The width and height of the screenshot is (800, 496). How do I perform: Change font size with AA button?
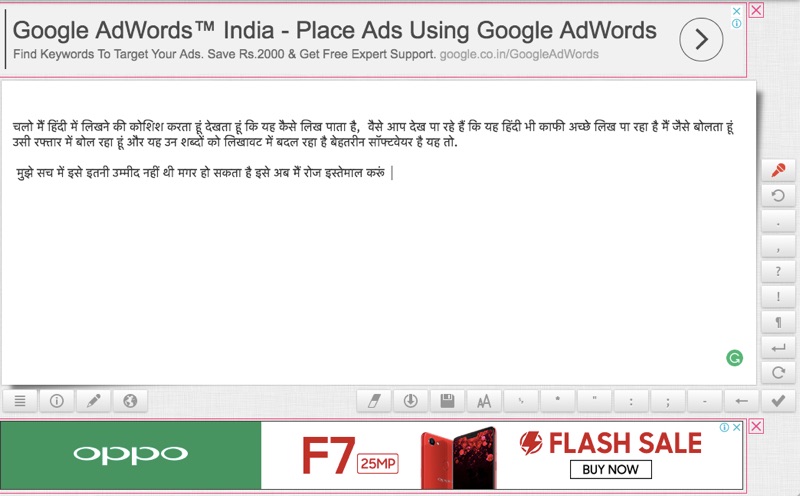point(484,401)
